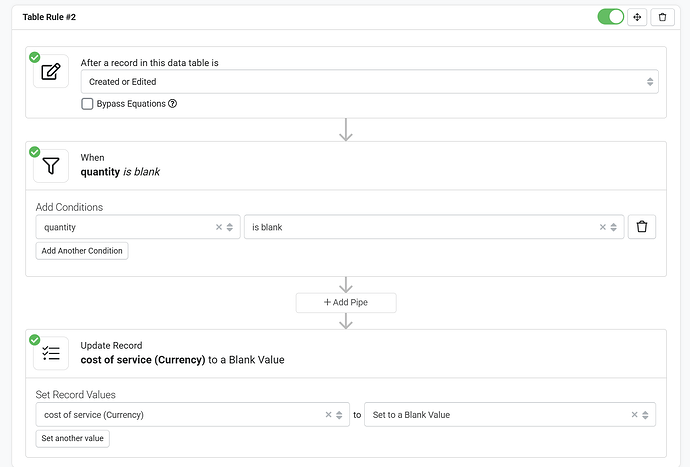This screenshot has width=690, height=467.
Task: Toggle the Table Rule #2 enable switch
Action: point(610,17)
